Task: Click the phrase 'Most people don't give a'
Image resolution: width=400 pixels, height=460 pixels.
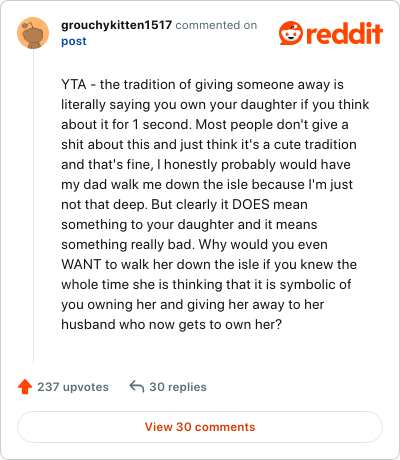Action: pos(272,125)
